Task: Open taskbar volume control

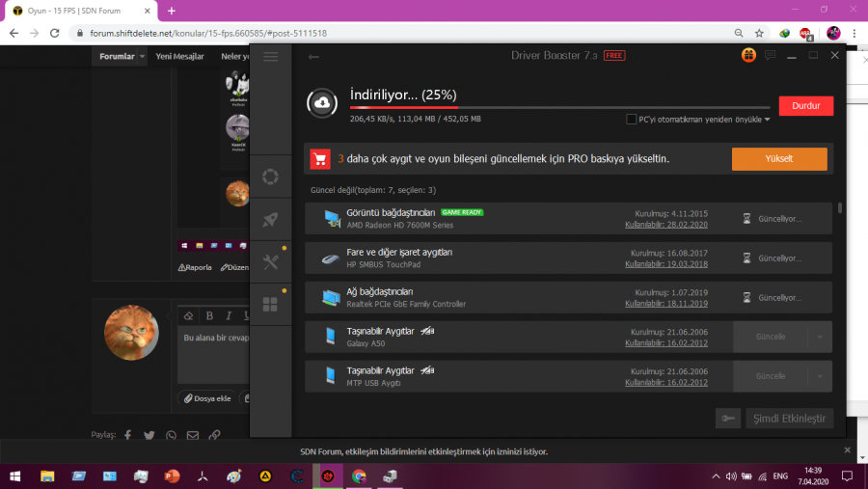Action: tap(731, 476)
